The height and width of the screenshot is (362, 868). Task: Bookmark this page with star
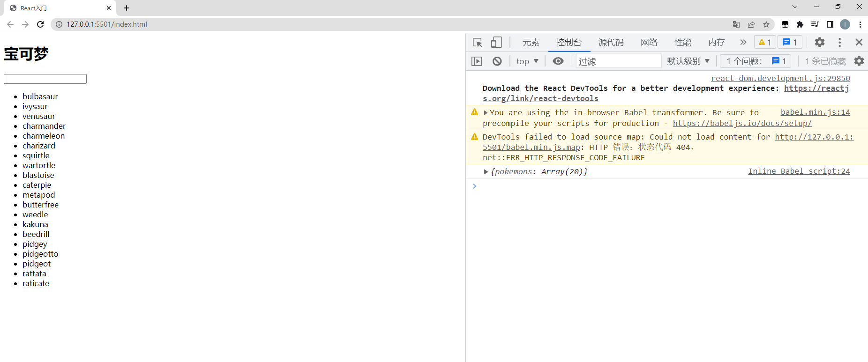click(766, 24)
